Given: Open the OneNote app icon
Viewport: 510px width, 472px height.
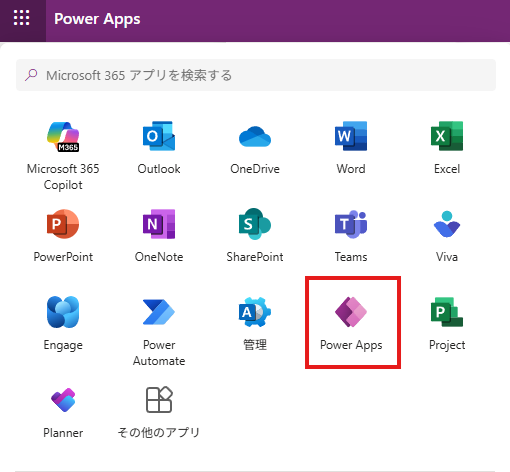Looking at the screenshot, I should (x=159, y=224).
